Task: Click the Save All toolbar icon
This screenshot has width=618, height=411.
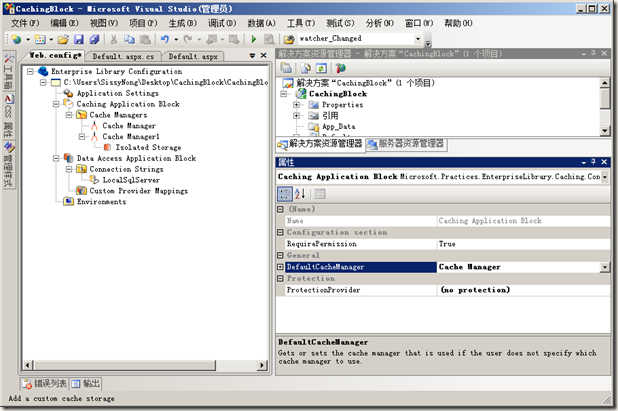Action: click(x=94, y=39)
